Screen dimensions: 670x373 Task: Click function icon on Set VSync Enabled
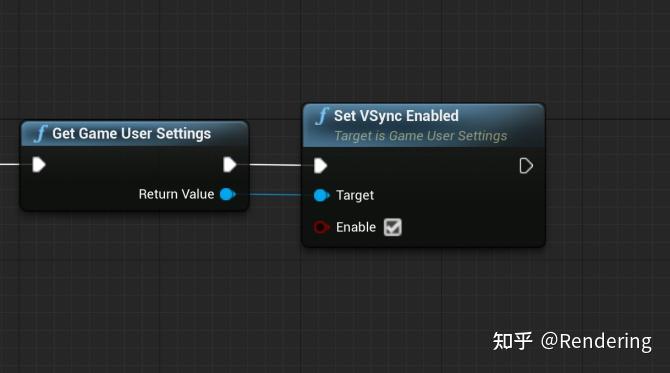pyautogui.click(x=321, y=116)
